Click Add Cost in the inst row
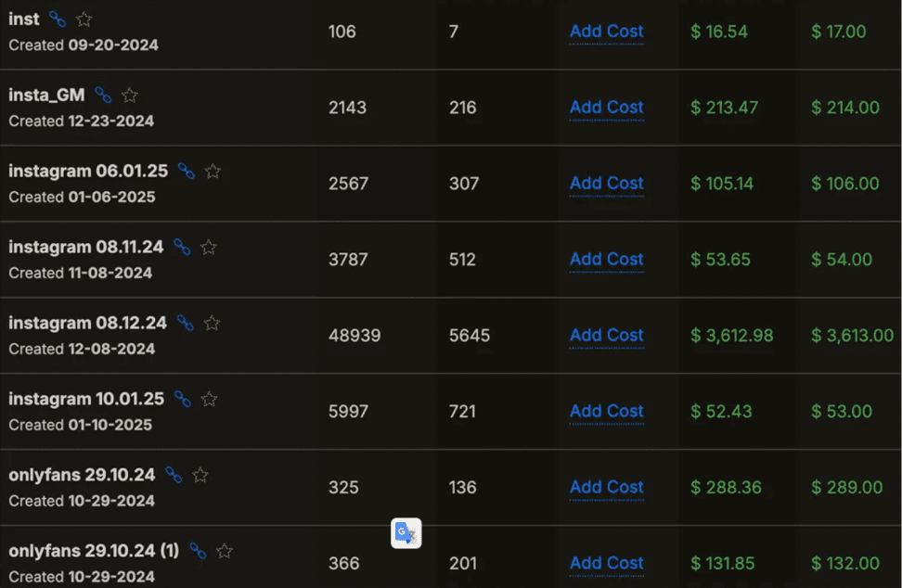The height and width of the screenshot is (588, 902). [606, 32]
